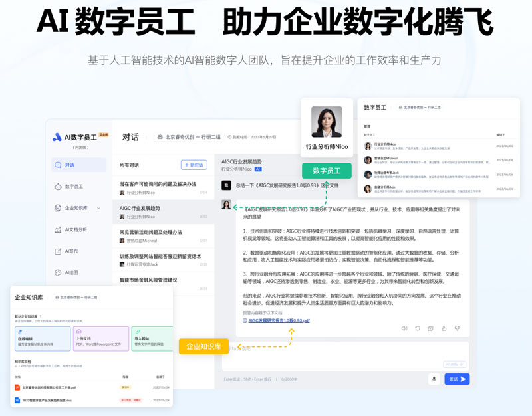This screenshot has width=532, height=416.
Task: Regenerate the answer with the refresh icon
Action: tap(418, 328)
